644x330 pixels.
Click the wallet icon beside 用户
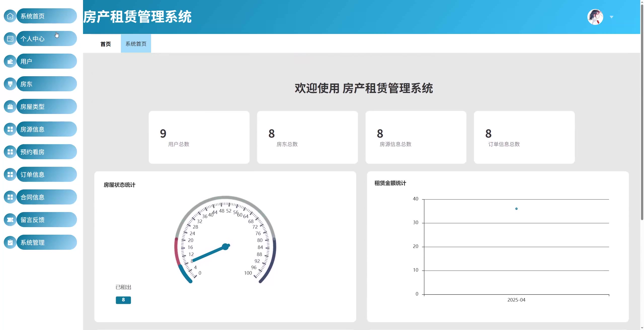tap(10, 61)
